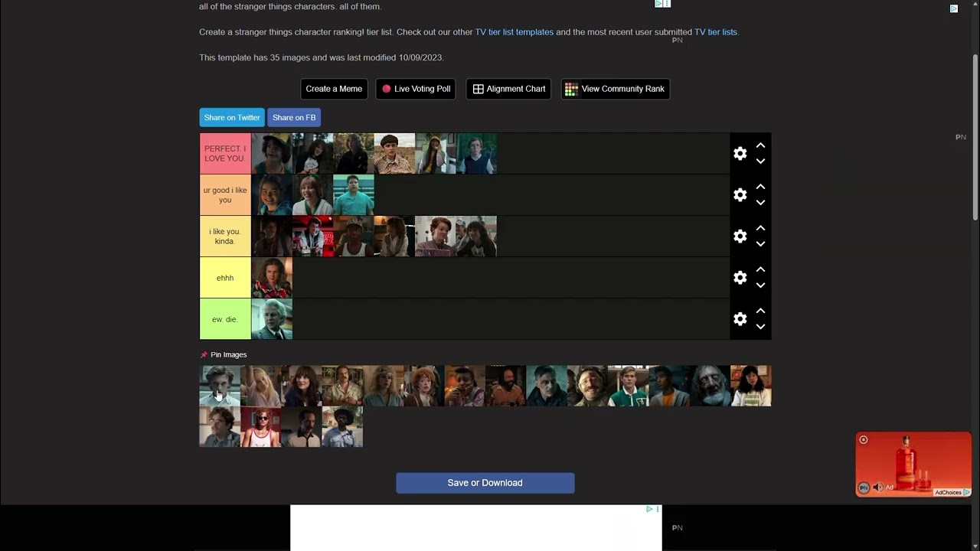Move the PERFECT tier row down

(760, 161)
